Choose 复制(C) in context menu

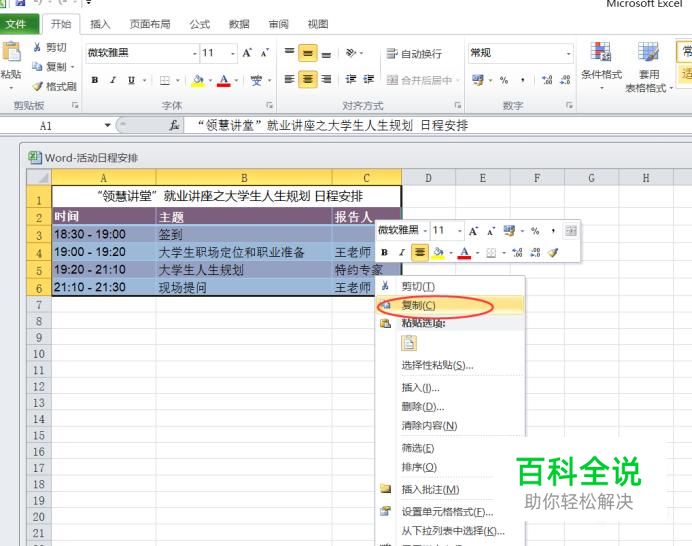(x=450, y=305)
